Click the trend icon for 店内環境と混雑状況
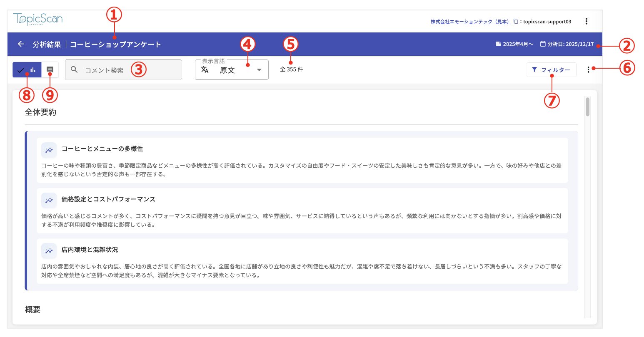The width and height of the screenshot is (644, 337). pyautogui.click(x=49, y=251)
